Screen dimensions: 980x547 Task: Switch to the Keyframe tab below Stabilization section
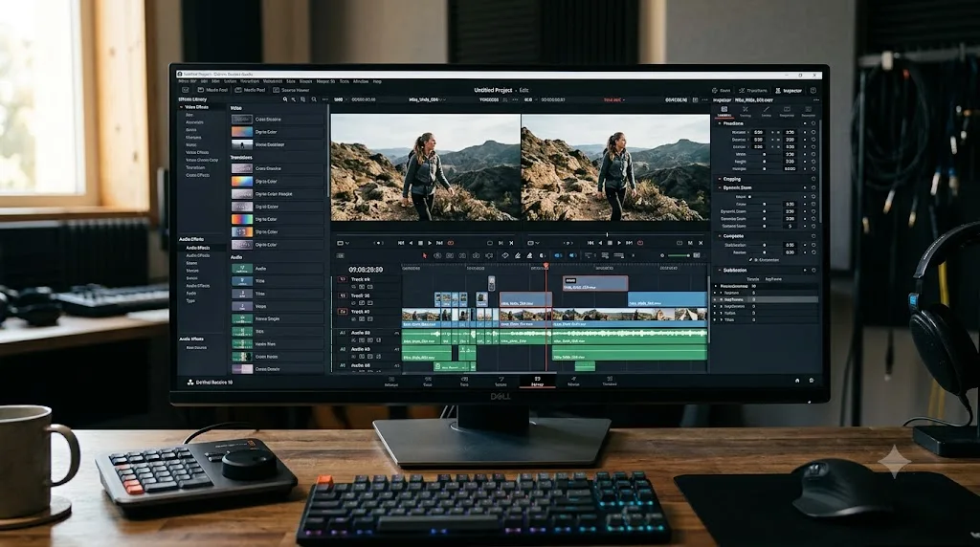[773, 279]
